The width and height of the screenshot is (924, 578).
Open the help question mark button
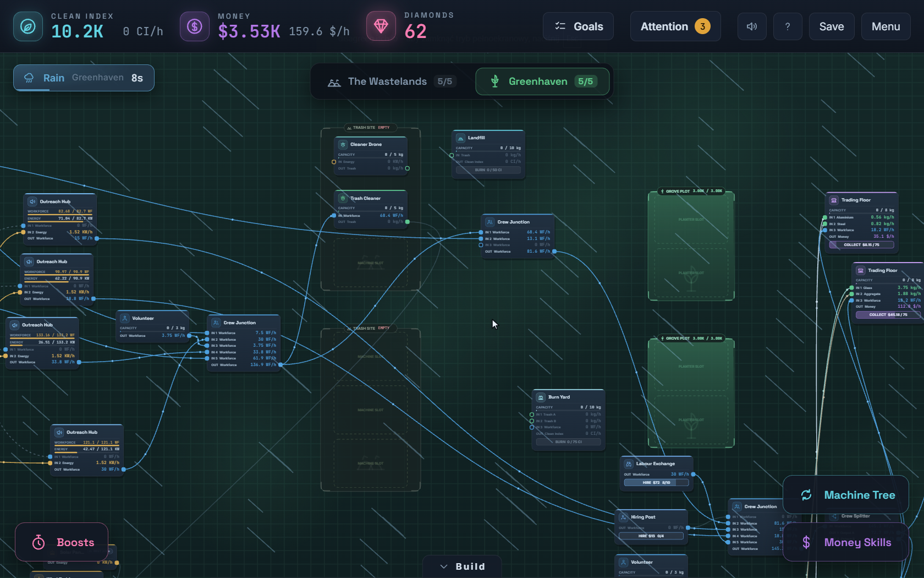788,26
